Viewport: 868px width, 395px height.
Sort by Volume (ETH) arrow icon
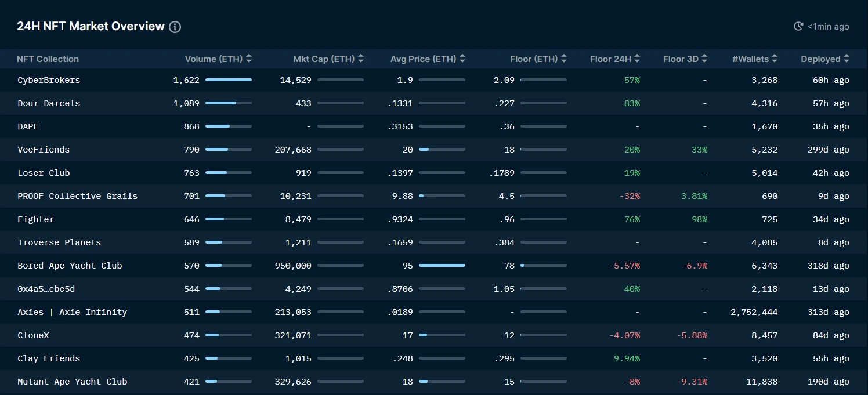[x=249, y=59]
